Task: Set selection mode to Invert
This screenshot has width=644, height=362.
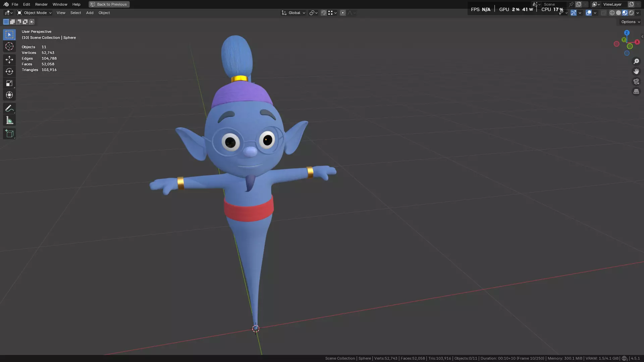Action: click(x=25, y=22)
